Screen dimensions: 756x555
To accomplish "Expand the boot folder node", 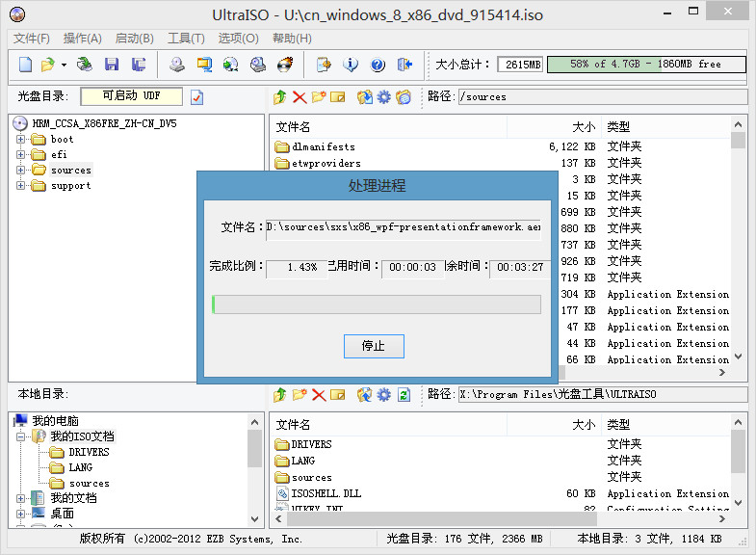I will pos(20,140).
